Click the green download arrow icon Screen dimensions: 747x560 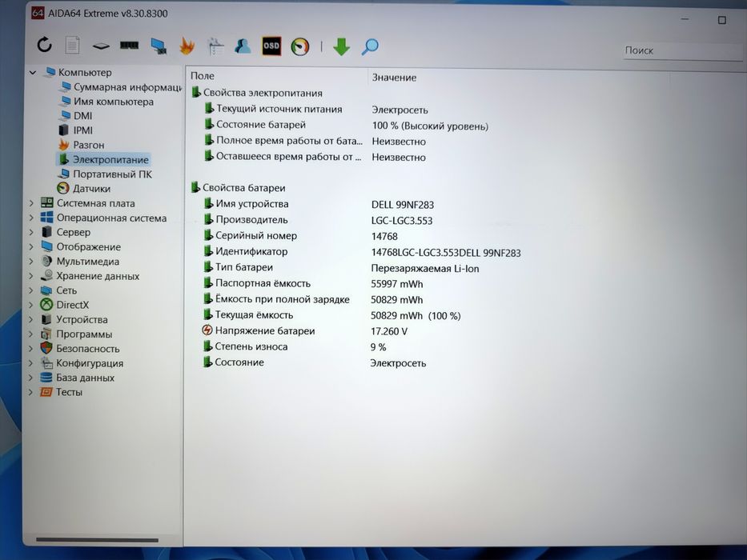tap(341, 46)
